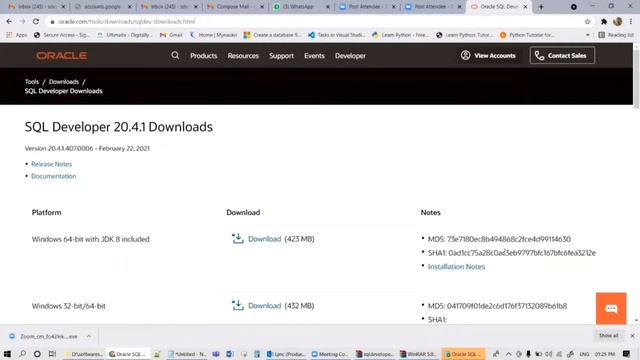The height and width of the screenshot is (360, 640).
Task: Click the Contact Sales button
Action: coord(562,56)
